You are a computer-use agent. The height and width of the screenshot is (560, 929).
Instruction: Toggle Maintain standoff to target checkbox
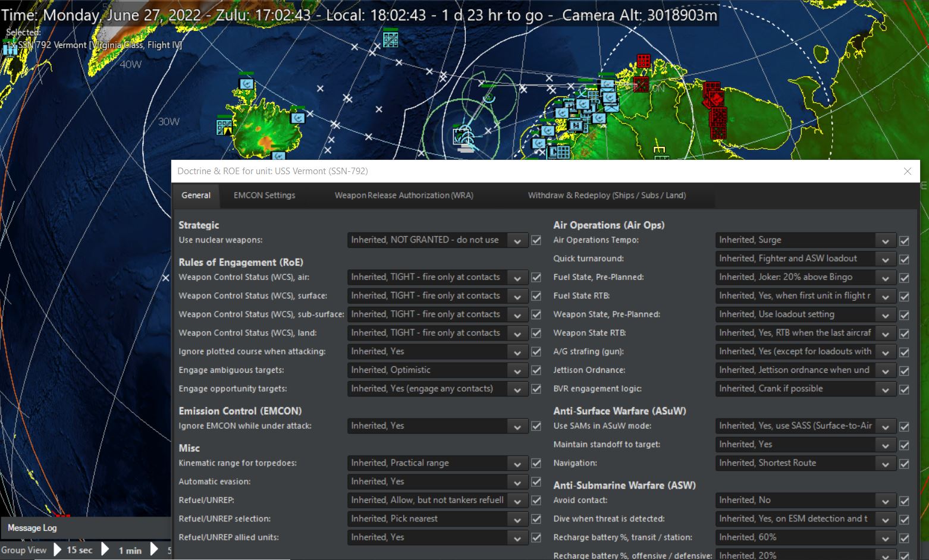pyautogui.click(x=904, y=445)
